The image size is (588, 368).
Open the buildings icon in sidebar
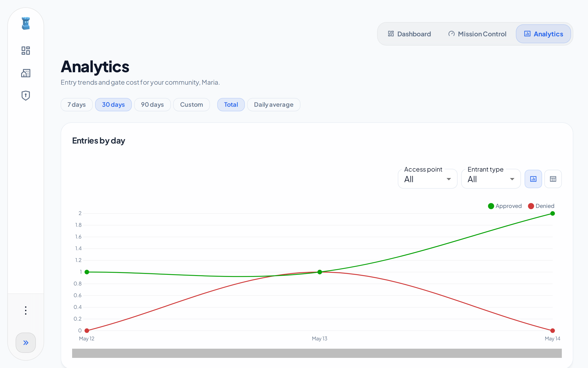pyautogui.click(x=26, y=73)
